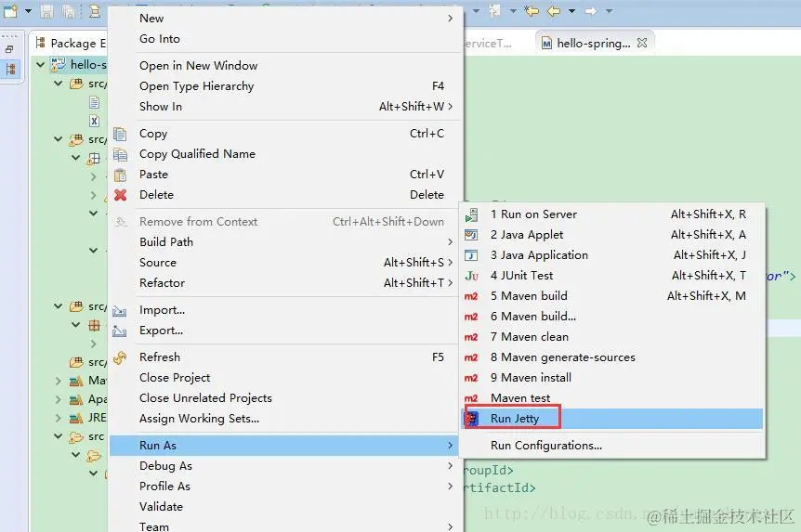Viewport: 801px width, 532px height.
Task: Click the Paste clipboard icon
Action: pyautogui.click(x=120, y=175)
